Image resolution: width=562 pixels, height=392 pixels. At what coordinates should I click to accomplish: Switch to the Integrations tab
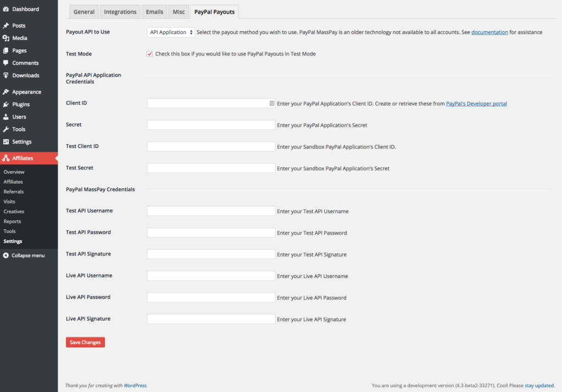click(120, 12)
